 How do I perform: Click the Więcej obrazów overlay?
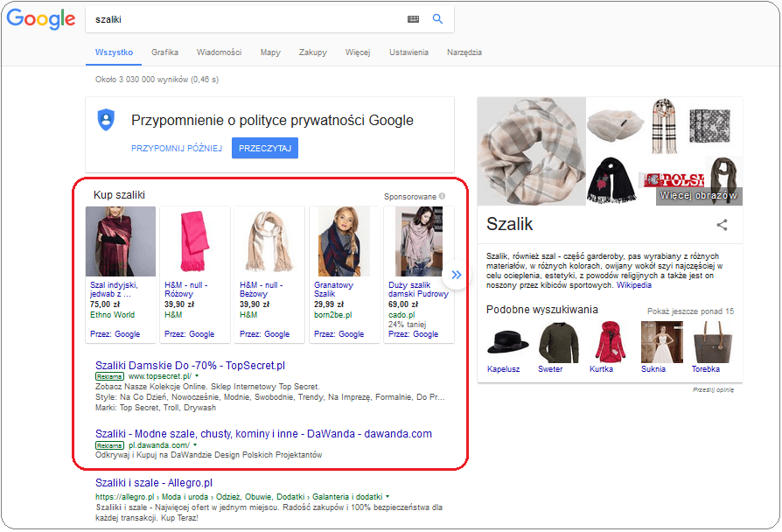pyautogui.click(x=699, y=196)
